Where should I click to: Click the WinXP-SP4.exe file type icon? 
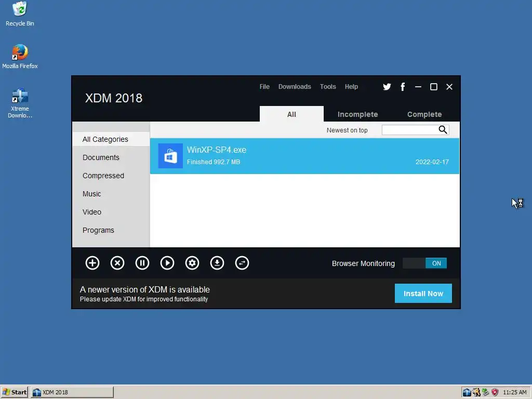pyautogui.click(x=170, y=156)
